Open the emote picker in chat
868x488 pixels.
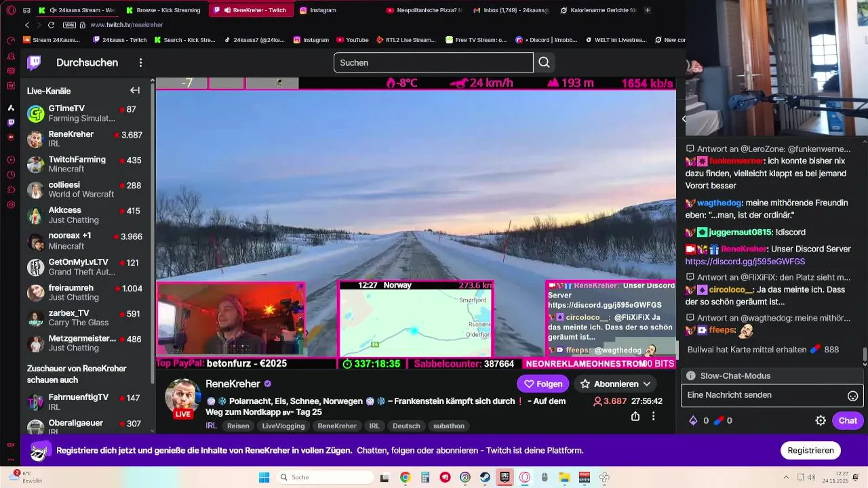853,395
